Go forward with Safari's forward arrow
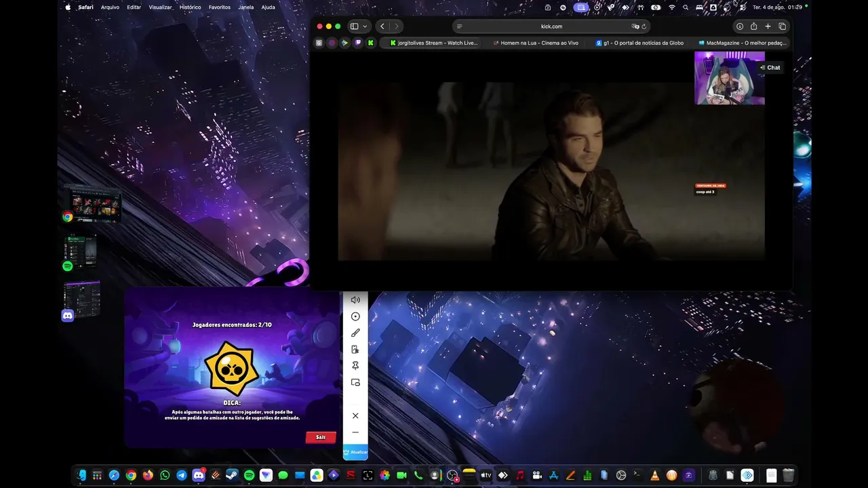This screenshot has width=868, height=488. (x=397, y=26)
